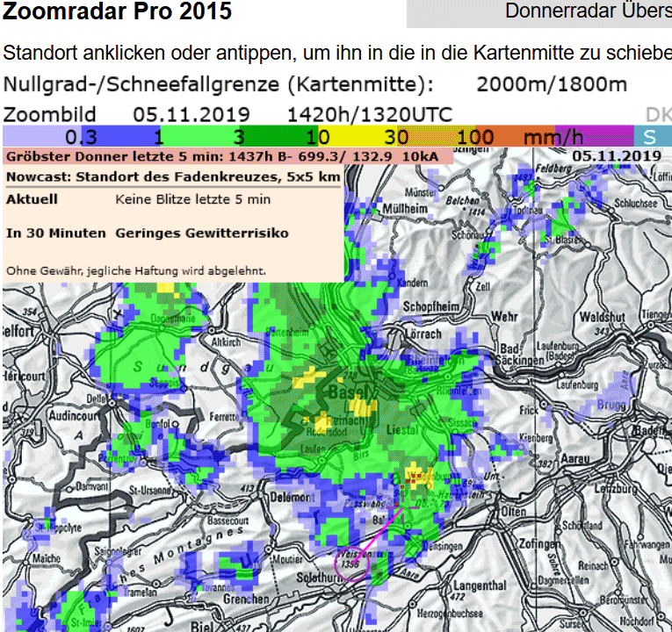Center the map on Maîche
This screenshot has height=632, width=672.
(47, 558)
